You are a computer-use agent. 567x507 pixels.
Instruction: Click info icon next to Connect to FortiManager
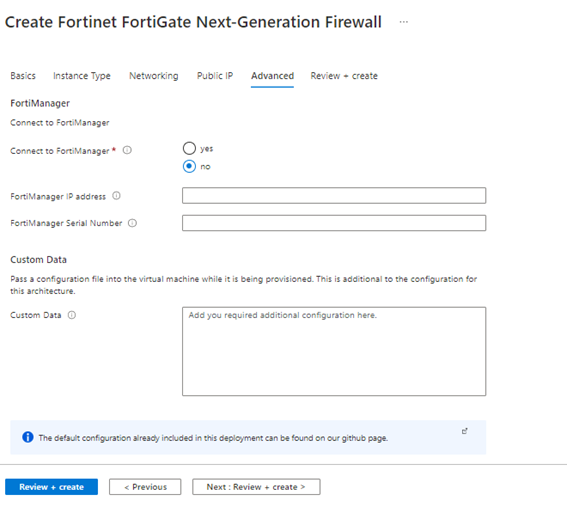pos(127,150)
